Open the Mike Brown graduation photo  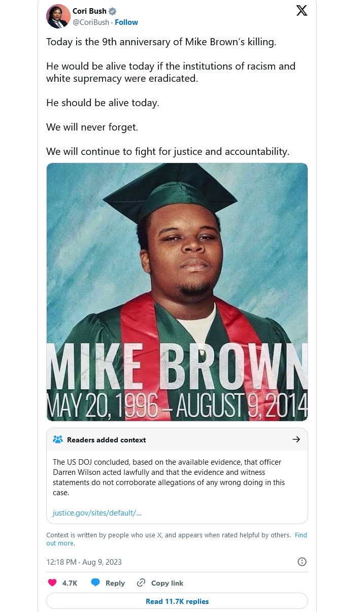pos(177,292)
